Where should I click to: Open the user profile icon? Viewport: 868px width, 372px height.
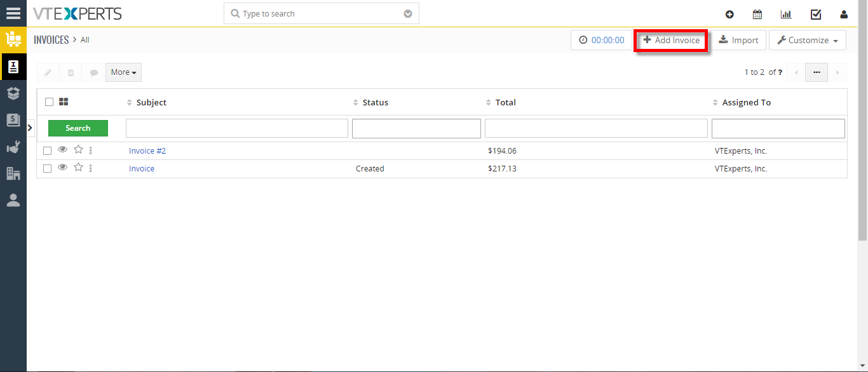point(844,15)
